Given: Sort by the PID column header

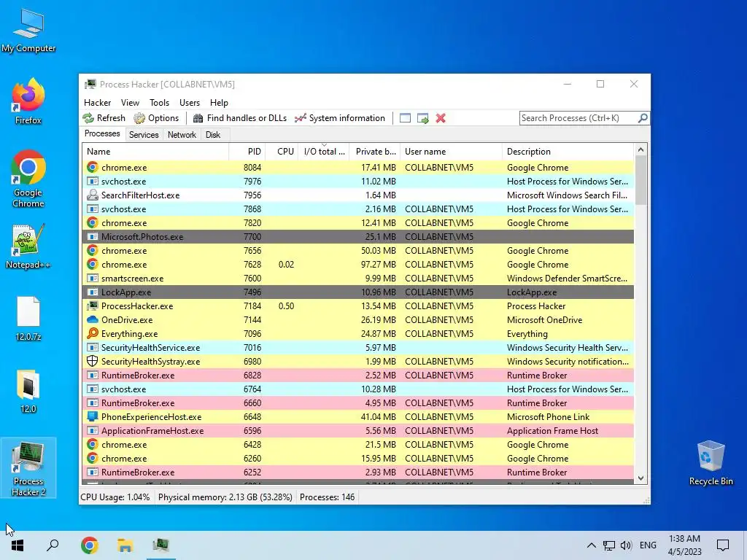Looking at the screenshot, I should (x=247, y=152).
